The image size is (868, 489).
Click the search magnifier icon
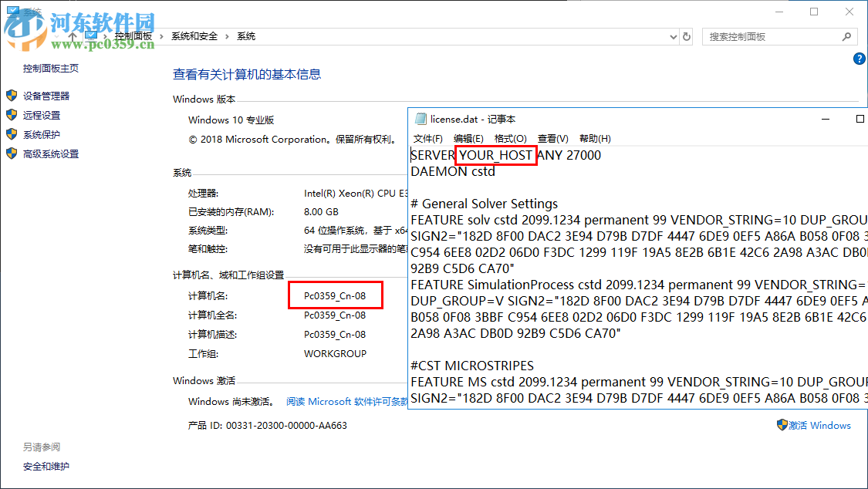click(x=847, y=36)
